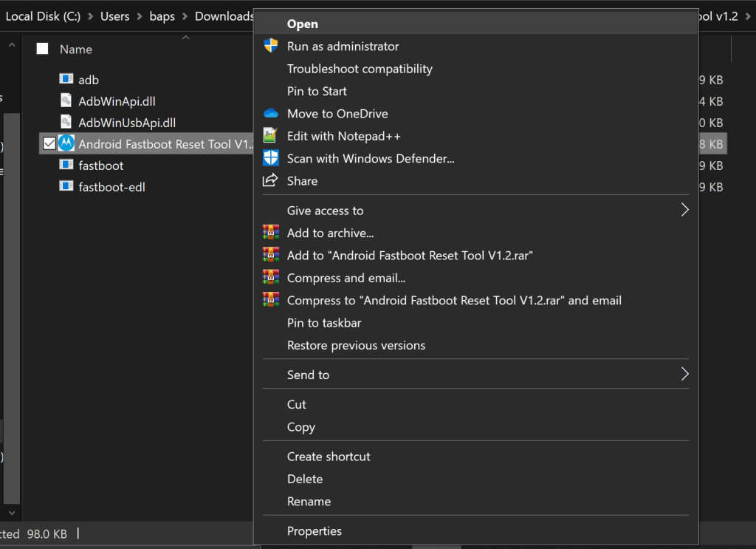The image size is (756, 549).
Task: Navigate to Local Disk (C:) breadcrumb
Action: point(43,16)
